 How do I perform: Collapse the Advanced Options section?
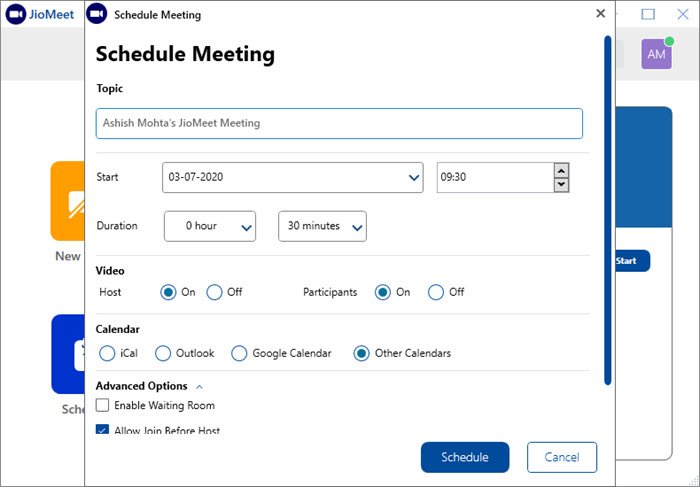click(200, 387)
